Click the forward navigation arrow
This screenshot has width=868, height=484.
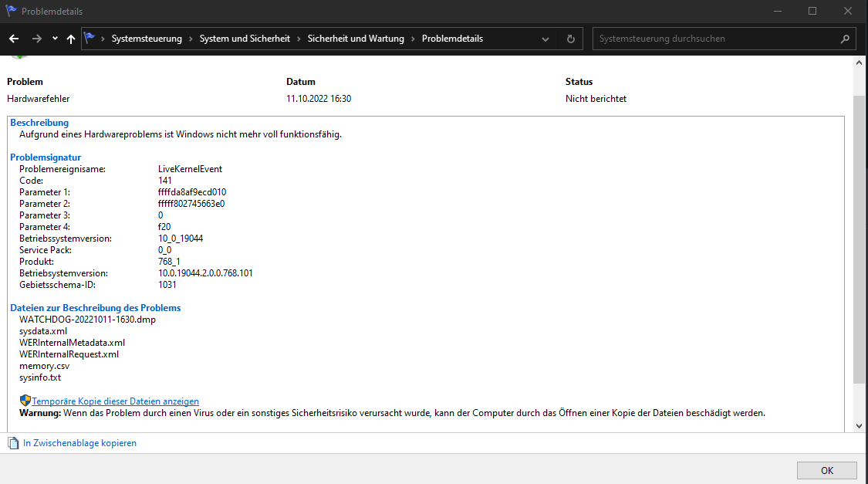point(36,39)
